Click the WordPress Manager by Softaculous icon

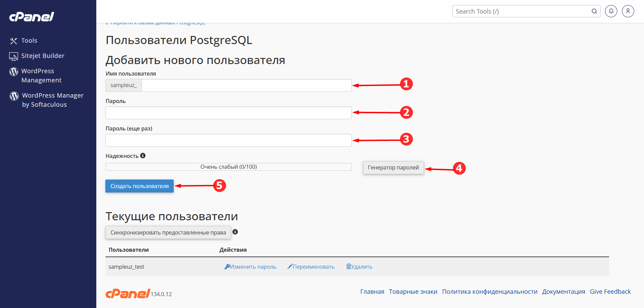click(14, 96)
